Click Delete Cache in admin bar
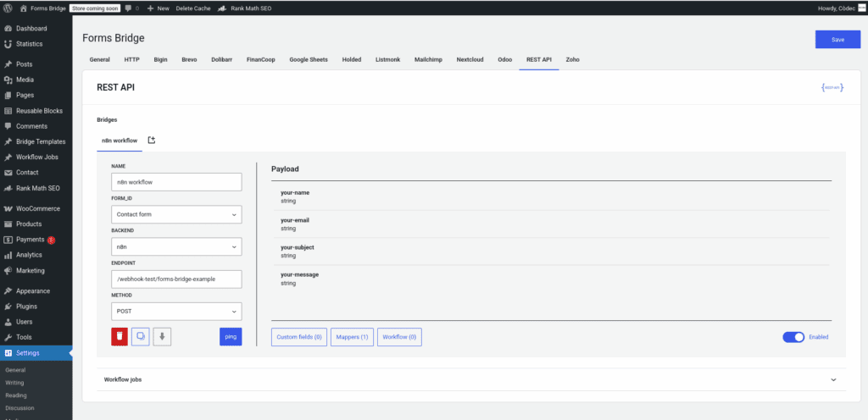 193,8
